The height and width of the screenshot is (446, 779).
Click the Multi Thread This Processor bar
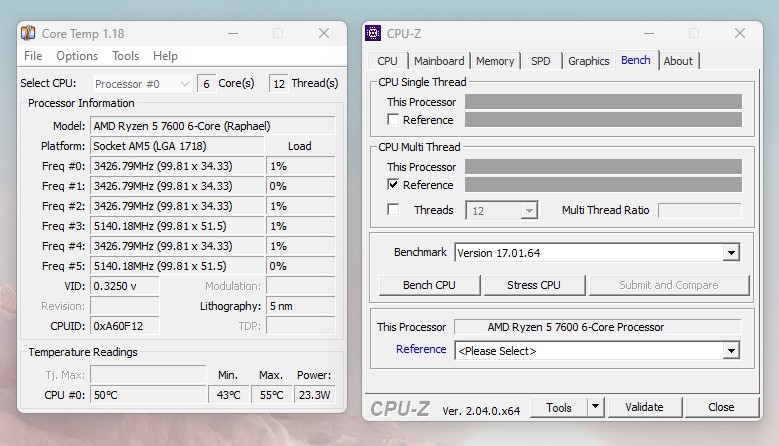point(603,166)
